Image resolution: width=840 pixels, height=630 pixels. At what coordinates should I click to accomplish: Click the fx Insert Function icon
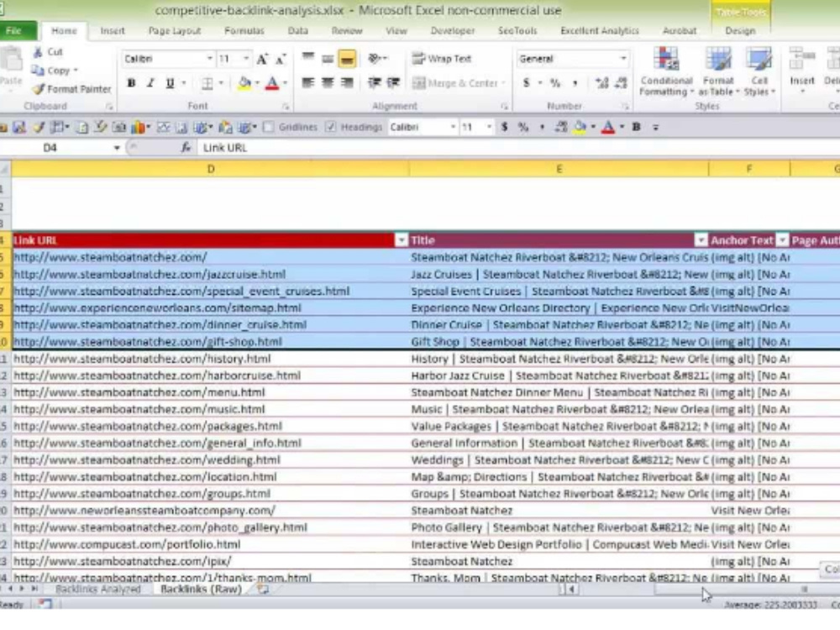[x=186, y=148]
